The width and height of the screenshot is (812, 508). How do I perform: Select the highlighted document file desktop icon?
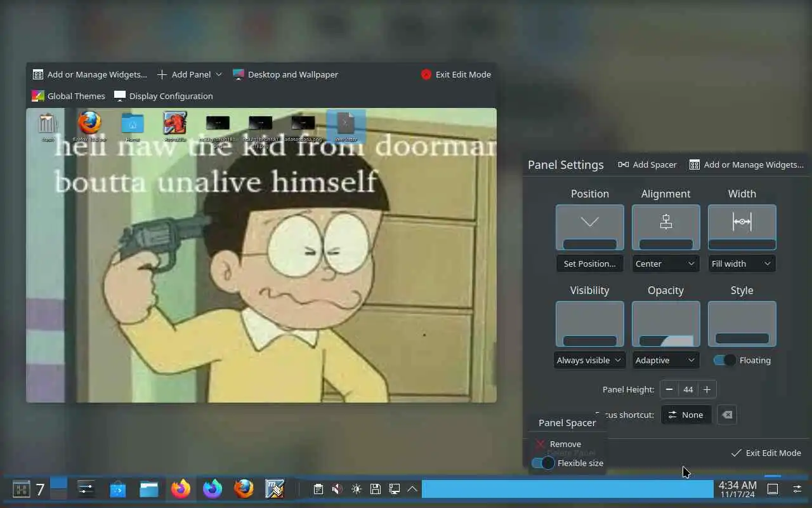[346, 126]
